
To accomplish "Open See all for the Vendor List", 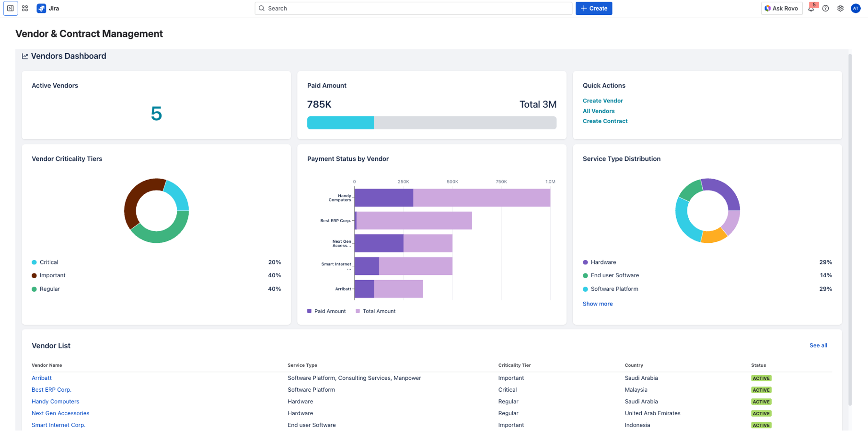I will click(818, 345).
